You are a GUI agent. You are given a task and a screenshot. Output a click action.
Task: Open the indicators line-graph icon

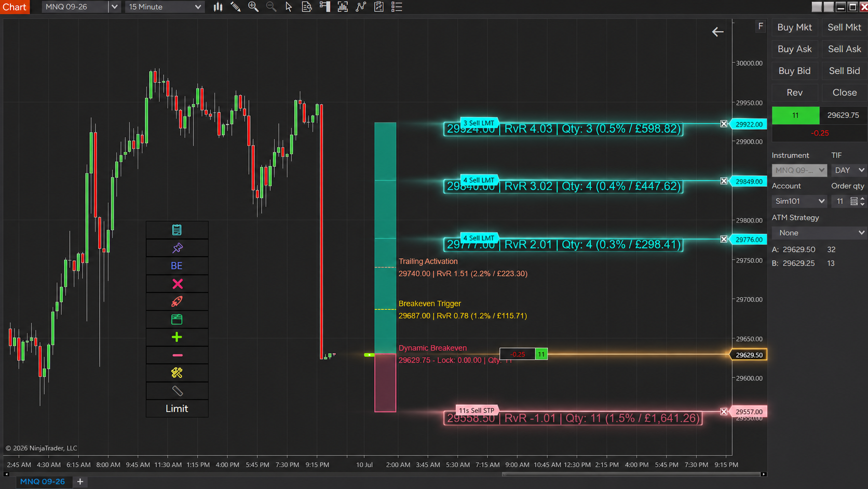(361, 7)
